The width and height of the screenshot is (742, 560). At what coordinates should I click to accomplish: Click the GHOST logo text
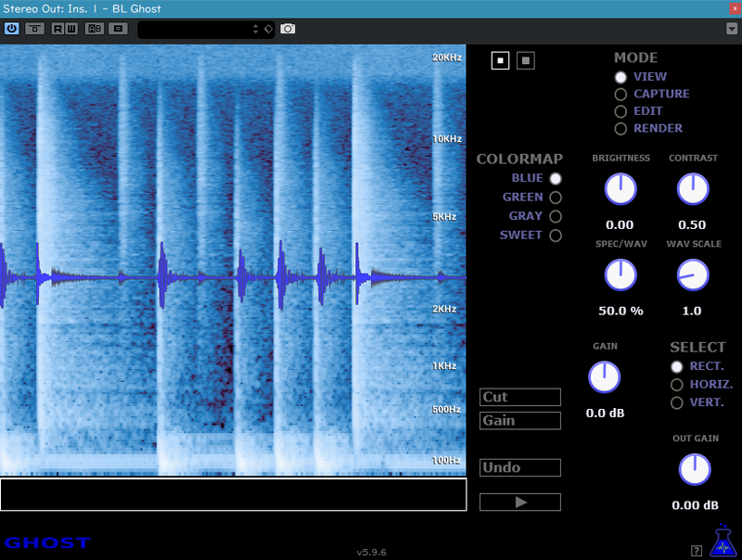point(47,542)
